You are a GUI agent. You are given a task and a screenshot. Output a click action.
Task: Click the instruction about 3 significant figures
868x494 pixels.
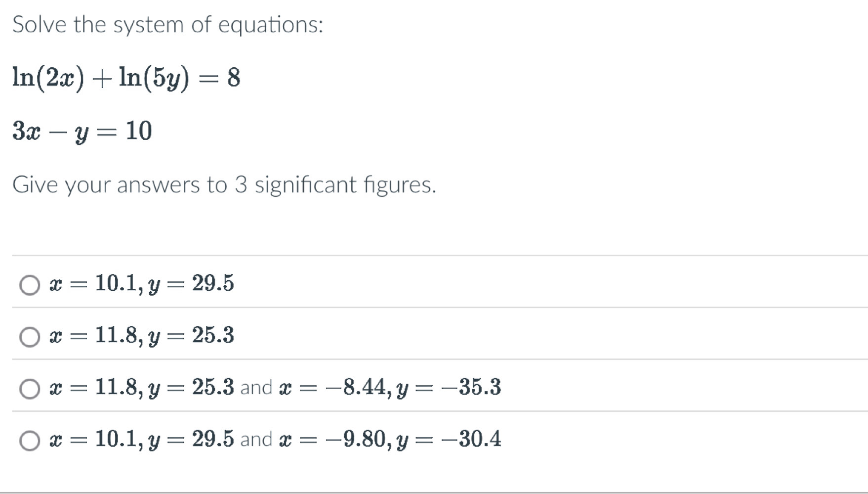(x=225, y=185)
